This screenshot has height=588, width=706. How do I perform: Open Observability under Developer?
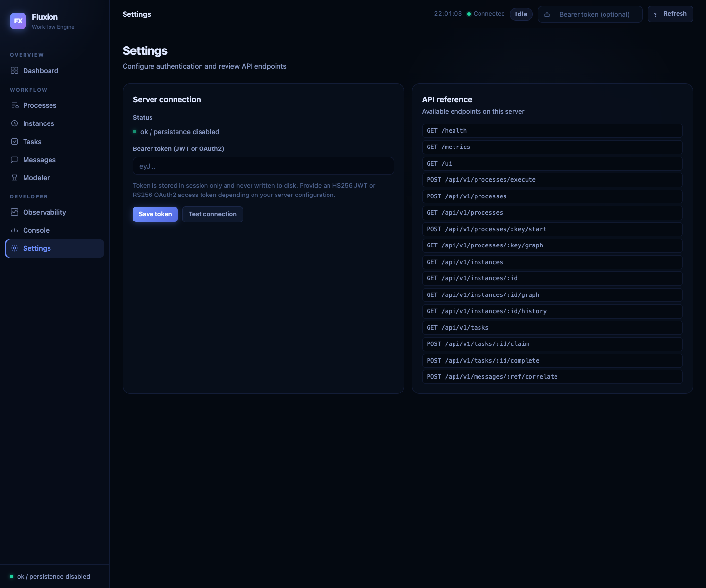55,212
